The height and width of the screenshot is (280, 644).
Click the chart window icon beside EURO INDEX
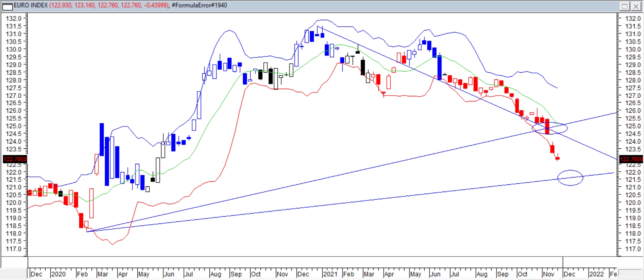[7, 6]
